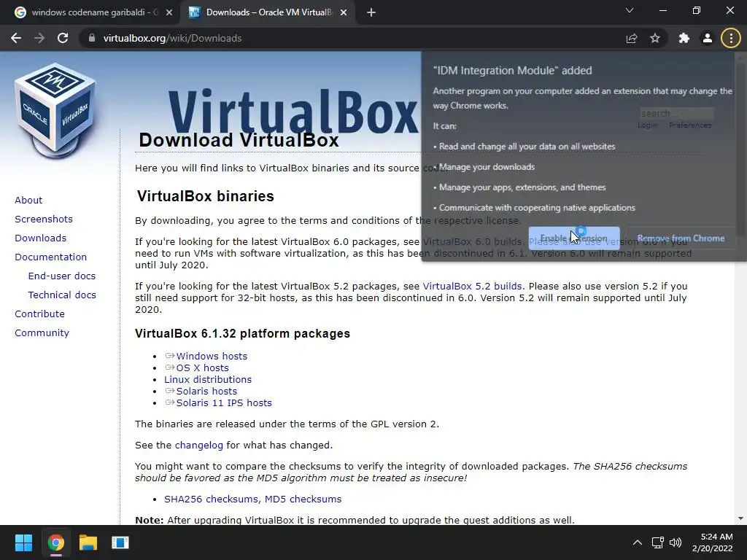Click the lock icon site info
Screen dimensions: 747x560
pos(92,38)
